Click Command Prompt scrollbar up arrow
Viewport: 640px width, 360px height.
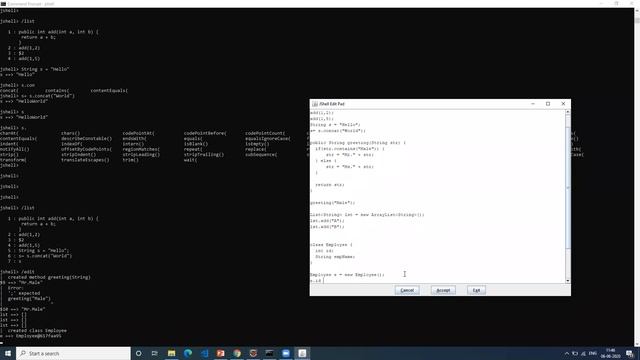point(637,11)
